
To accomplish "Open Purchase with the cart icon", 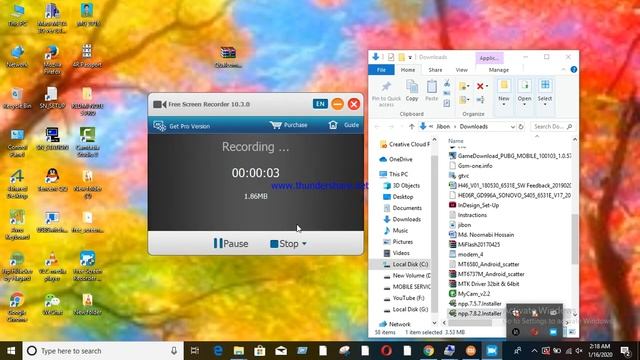I will pos(289,125).
